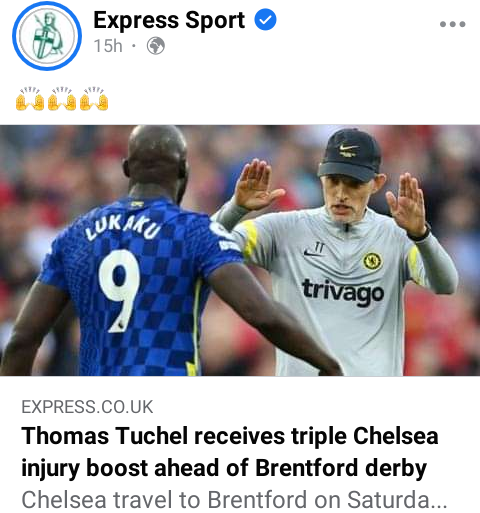480x513 pixels.
Task: Open the three-dot post options menu
Action: click(x=452, y=24)
